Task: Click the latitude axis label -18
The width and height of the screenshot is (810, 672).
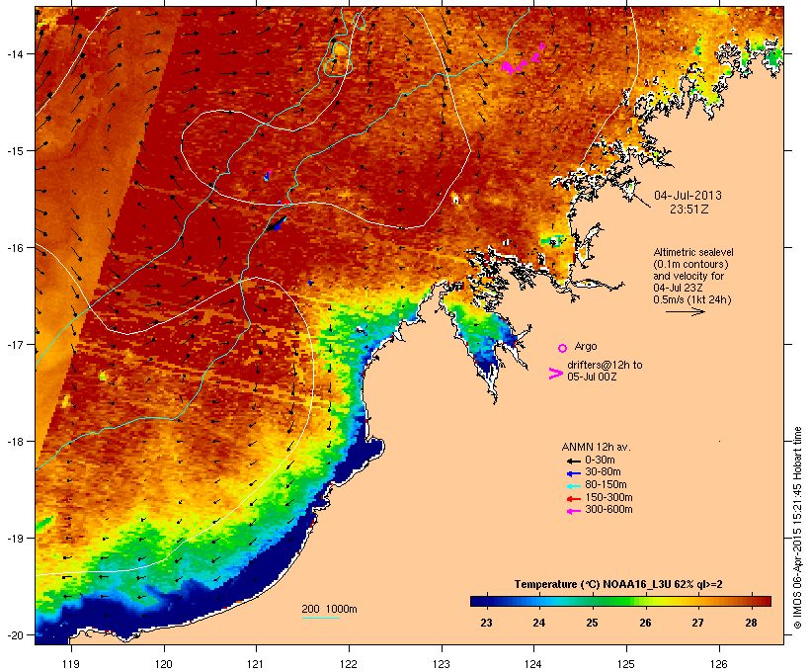Action: click(14, 442)
